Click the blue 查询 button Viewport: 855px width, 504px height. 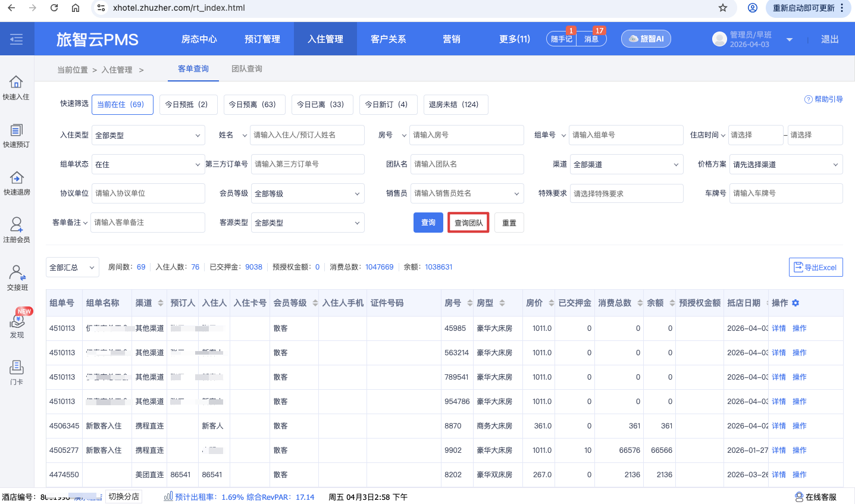click(428, 223)
